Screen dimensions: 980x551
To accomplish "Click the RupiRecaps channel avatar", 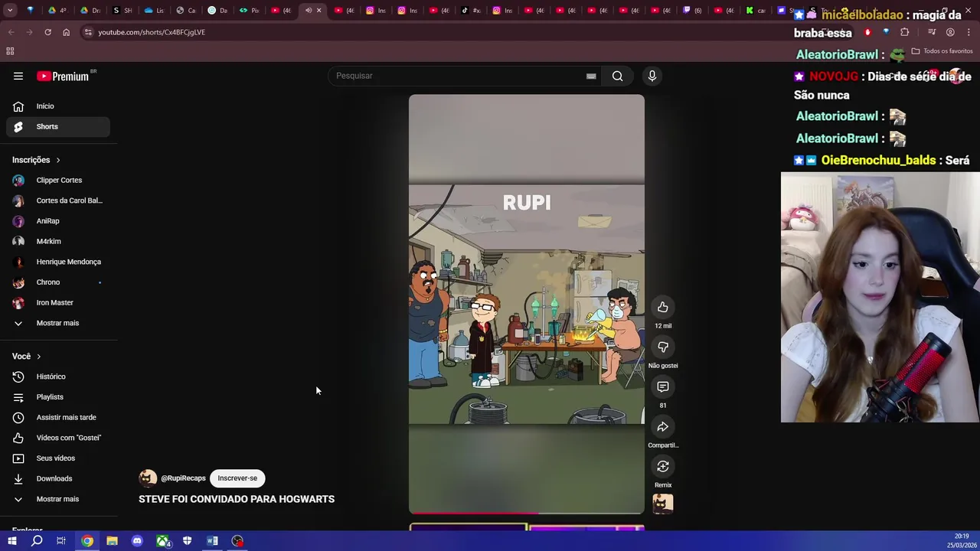I will [x=148, y=478].
